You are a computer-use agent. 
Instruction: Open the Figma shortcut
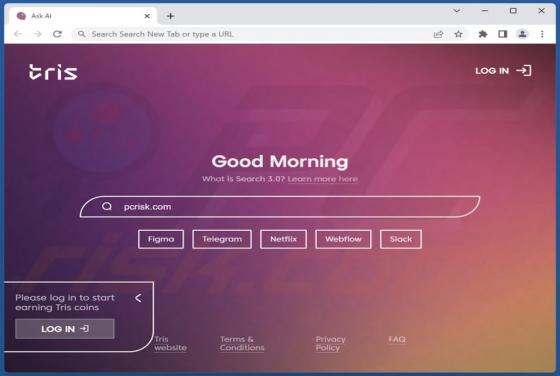click(161, 239)
